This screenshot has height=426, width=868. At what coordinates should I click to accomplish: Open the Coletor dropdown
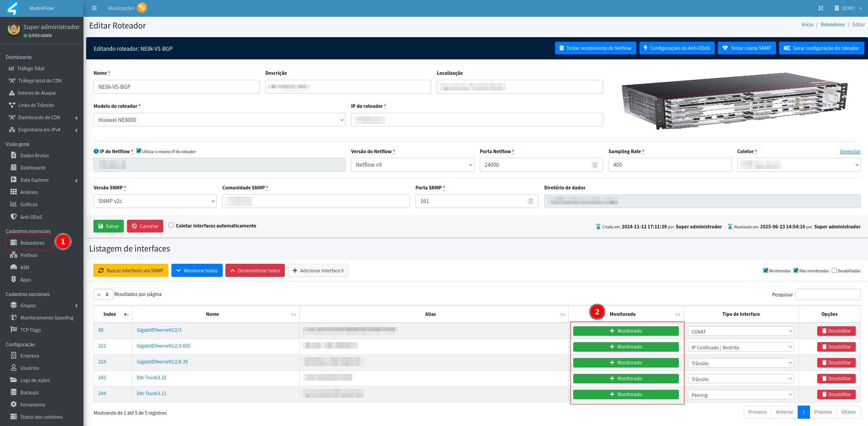point(799,165)
